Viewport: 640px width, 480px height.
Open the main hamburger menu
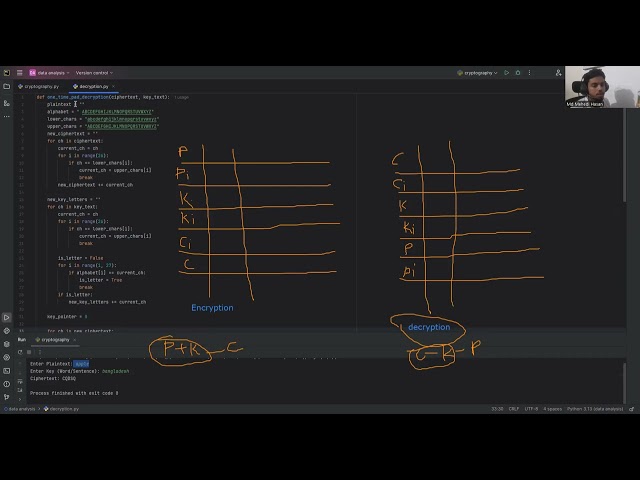[19, 73]
